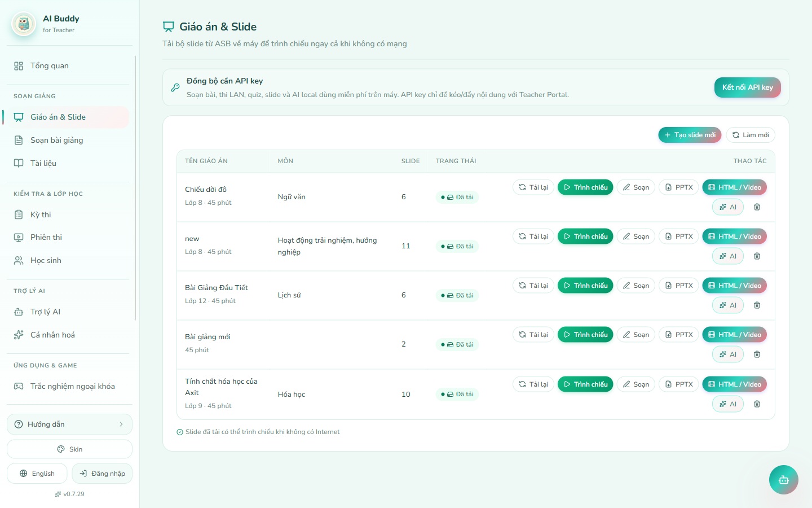The image size is (812, 508).
Task: Click the sidebar scrollbar
Action: (x=135, y=188)
